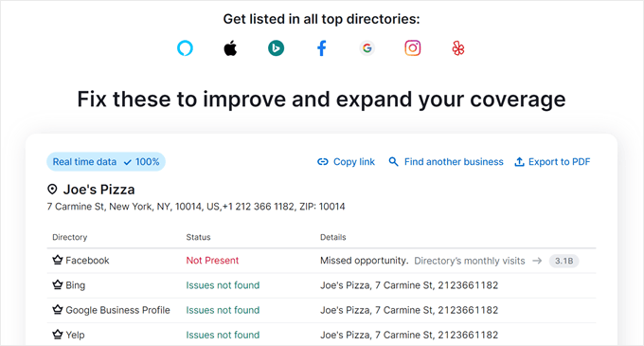Click the magnifier icon in Find another business

click(x=393, y=162)
